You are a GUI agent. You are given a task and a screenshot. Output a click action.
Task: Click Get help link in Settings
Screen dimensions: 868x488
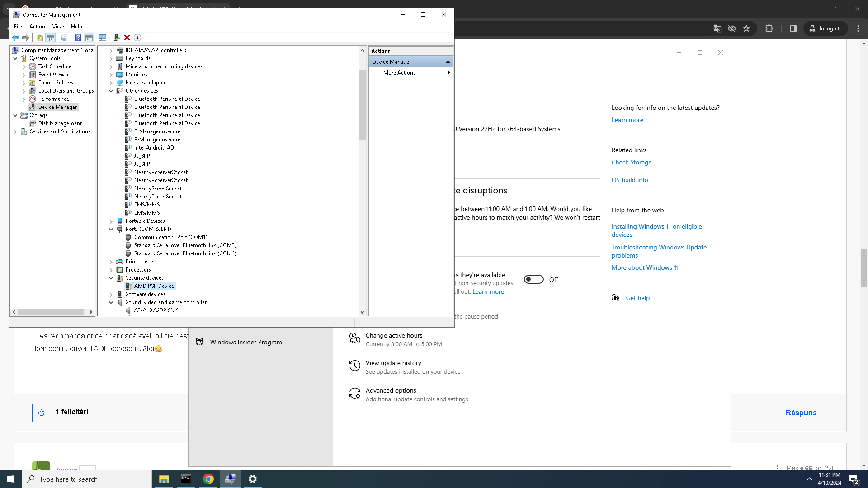(638, 298)
